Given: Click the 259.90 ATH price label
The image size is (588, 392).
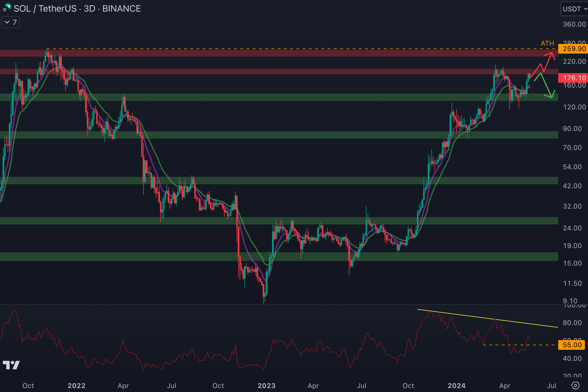Looking at the screenshot, I should tap(574, 49).
